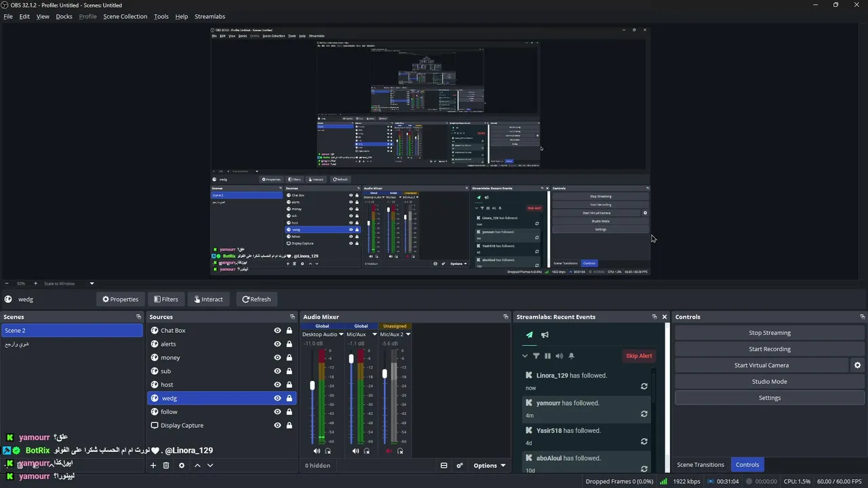Hide the sub source
Screen dimensions: 868x488
coord(277,371)
